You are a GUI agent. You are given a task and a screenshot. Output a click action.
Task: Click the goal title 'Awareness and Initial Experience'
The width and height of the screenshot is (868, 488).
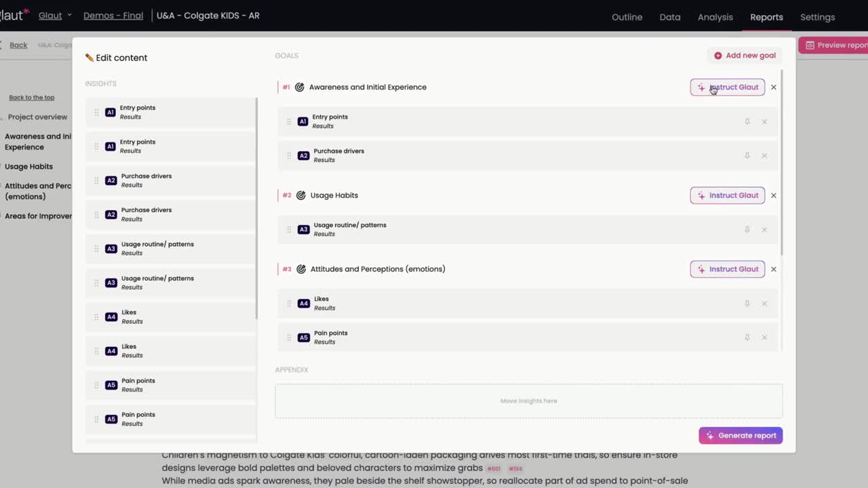(368, 87)
